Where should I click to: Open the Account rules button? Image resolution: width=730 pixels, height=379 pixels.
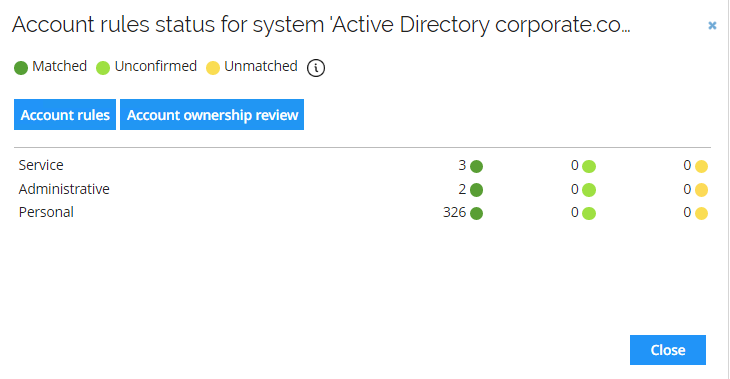click(x=65, y=115)
